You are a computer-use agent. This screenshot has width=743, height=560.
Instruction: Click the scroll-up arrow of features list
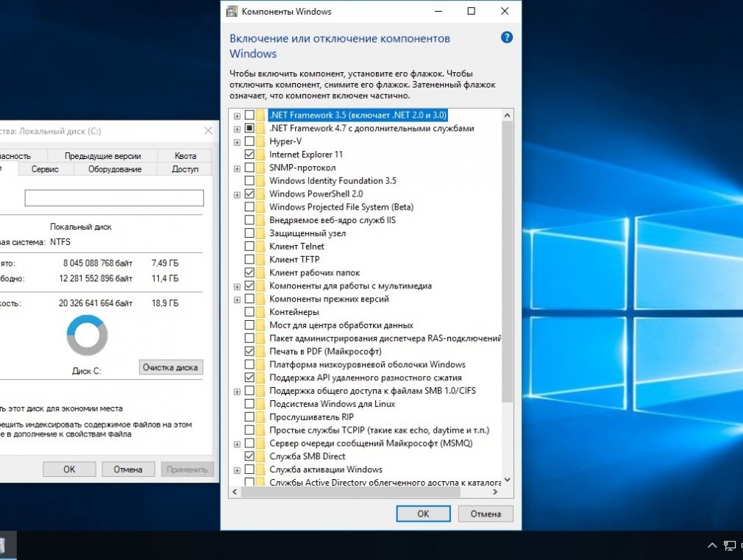click(x=507, y=116)
